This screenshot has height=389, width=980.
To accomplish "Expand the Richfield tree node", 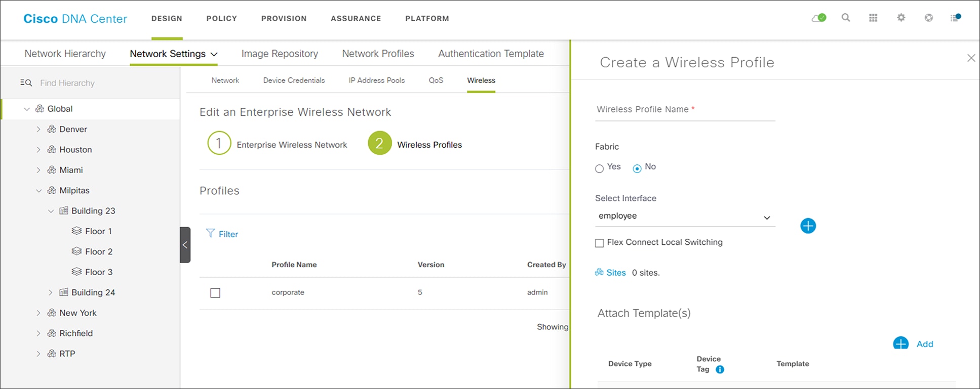I will point(38,333).
